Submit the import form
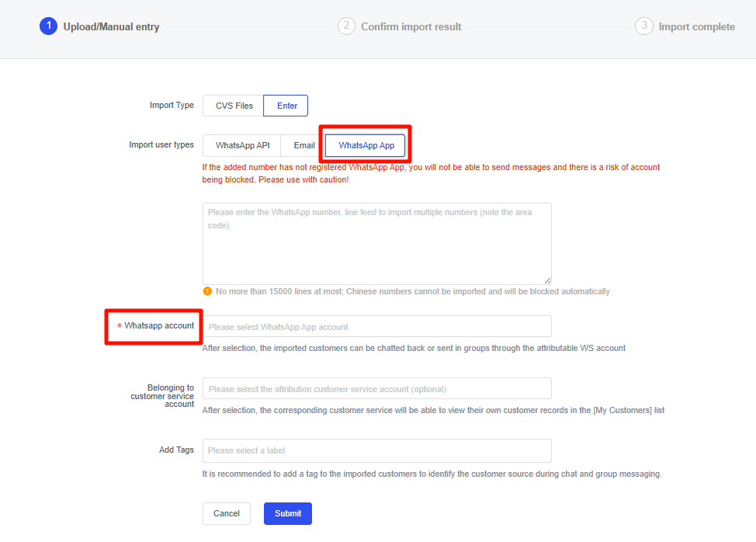 (x=287, y=513)
